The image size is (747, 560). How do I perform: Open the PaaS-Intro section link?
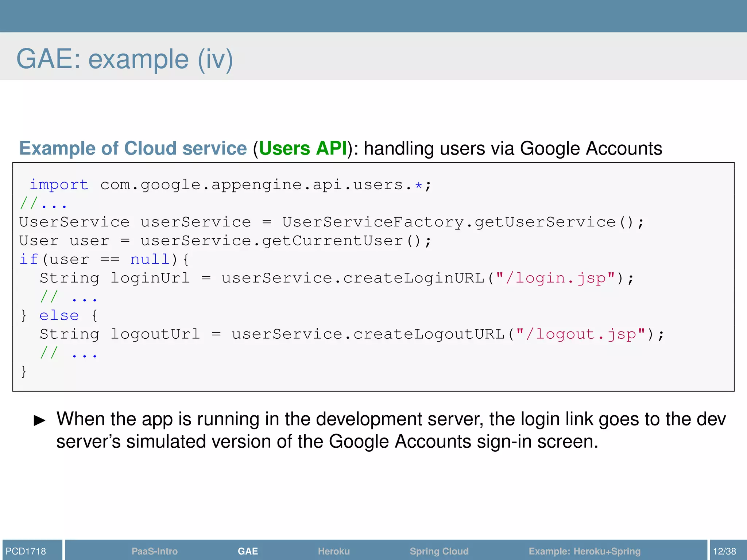(x=154, y=551)
